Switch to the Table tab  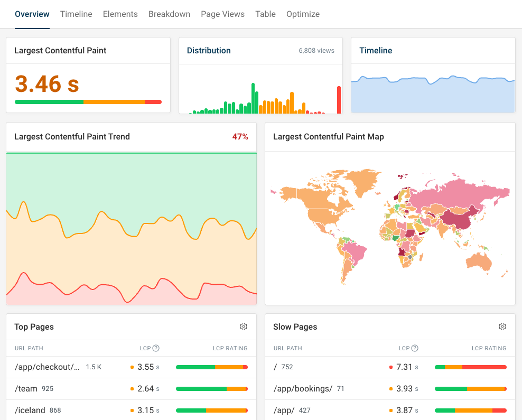click(x=265, y=14)
